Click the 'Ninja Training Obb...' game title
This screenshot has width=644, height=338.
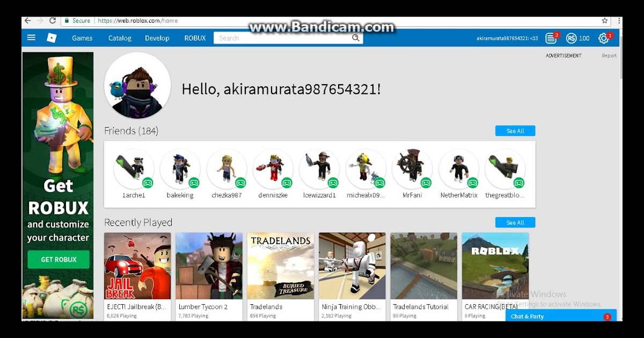pyautogui.click(x=351, y=307)
